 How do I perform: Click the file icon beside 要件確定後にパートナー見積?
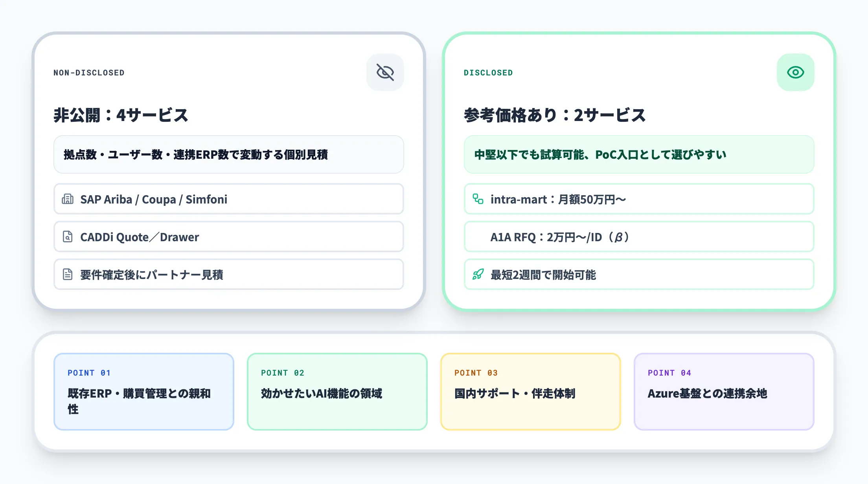click(68, 275)
